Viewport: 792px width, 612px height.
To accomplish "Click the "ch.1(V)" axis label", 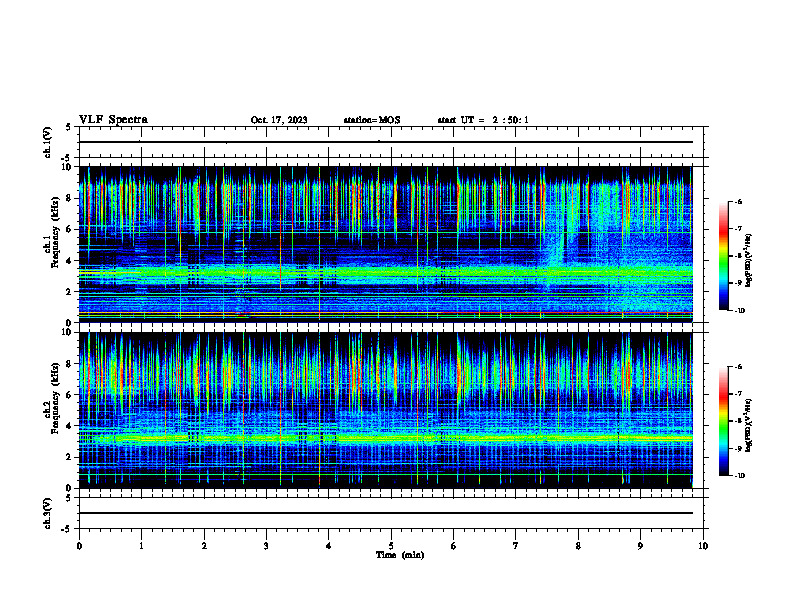I will 47,142.
